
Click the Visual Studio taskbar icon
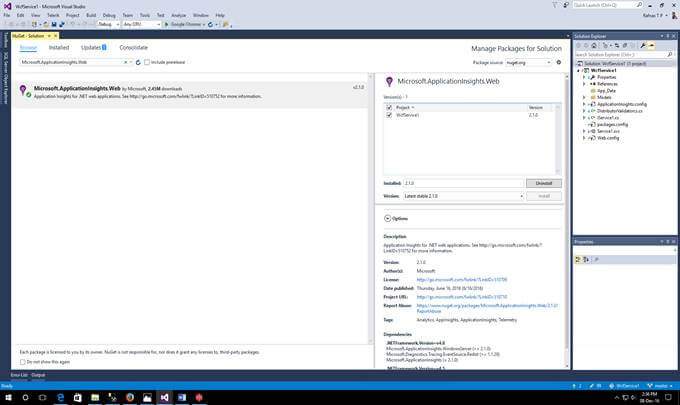(x=164, y=397)
